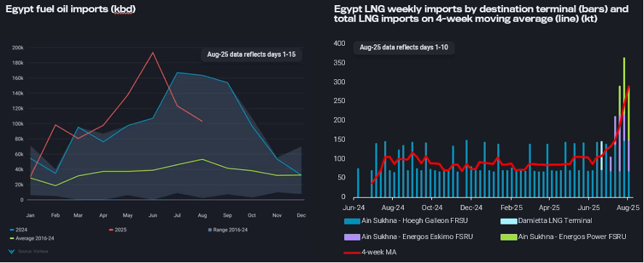This screenshot has height=263, width=644.
Task: Click the Vortexa logo icon
Action: pos(11,251)
